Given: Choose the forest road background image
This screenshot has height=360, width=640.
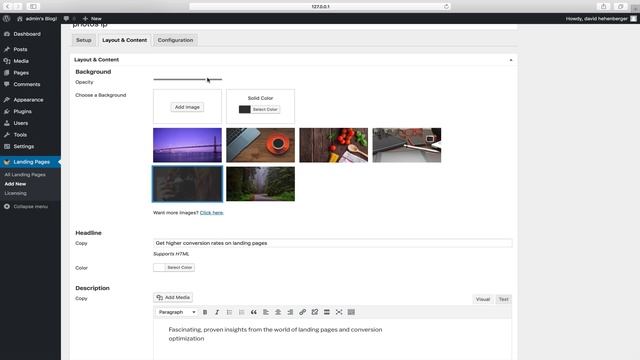Looking at the screenshot, I should coord(260,184).
